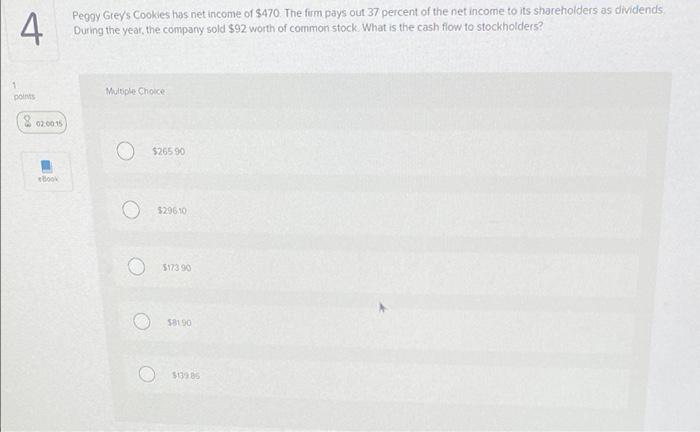Screen dimensions: 700x432
Task: Select the $265.90 radio button
Action: tap(125, 151)
